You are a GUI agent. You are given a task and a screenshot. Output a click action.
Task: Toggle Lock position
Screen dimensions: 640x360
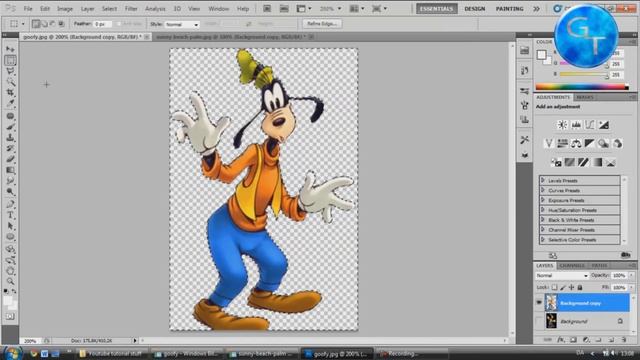(x=571, y=287)
